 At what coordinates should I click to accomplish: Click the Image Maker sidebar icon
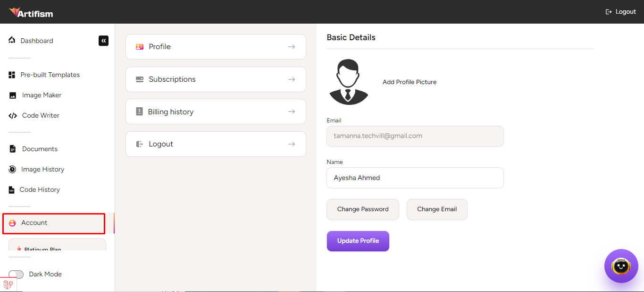(13, 95)
